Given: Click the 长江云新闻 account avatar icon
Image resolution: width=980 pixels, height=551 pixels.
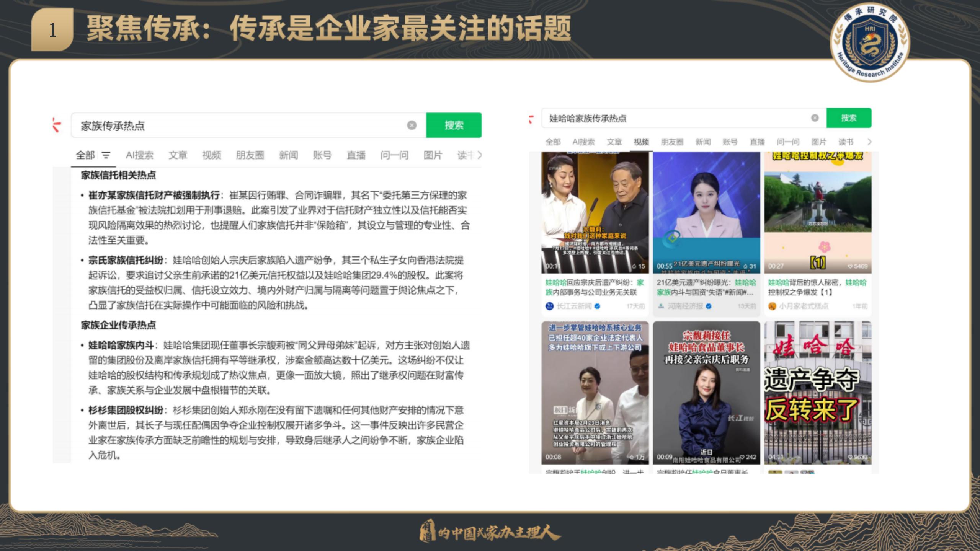Looking at the screenshot, I should tap(549, 306).
